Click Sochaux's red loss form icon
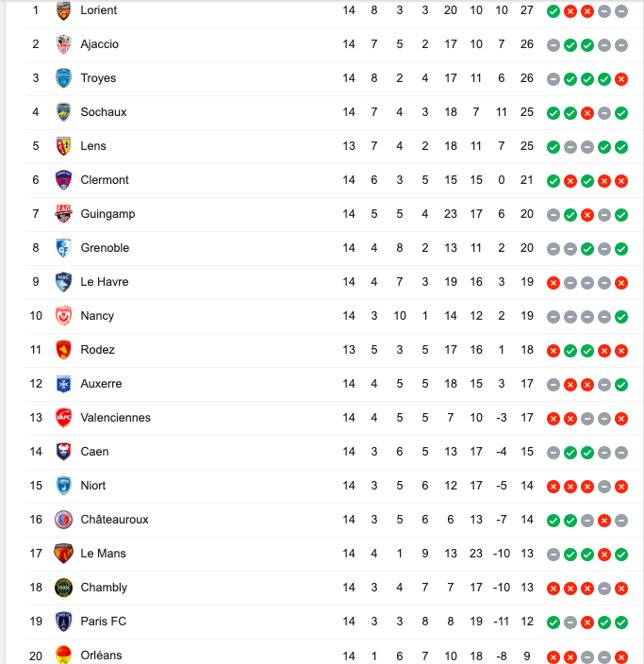Image resolution: width=644 pixels, height=664 pixels. (587, 112)
